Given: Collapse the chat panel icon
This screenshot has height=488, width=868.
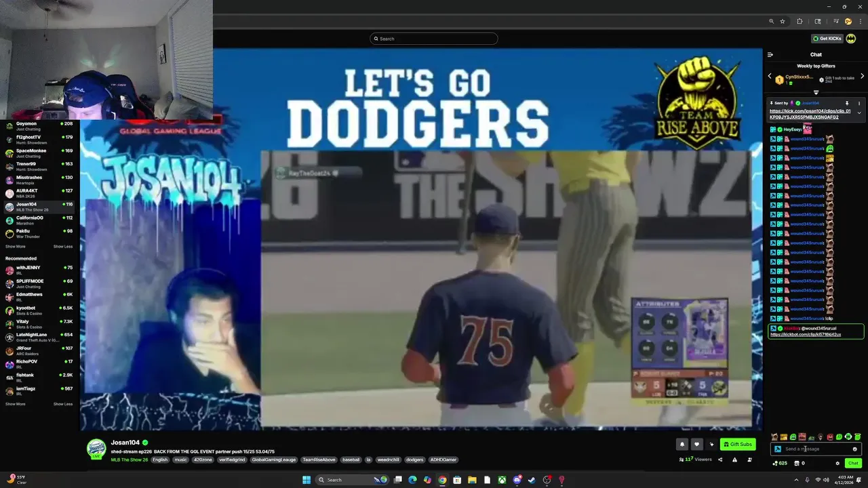Looking at the screenshot, I should click(770, 55).
